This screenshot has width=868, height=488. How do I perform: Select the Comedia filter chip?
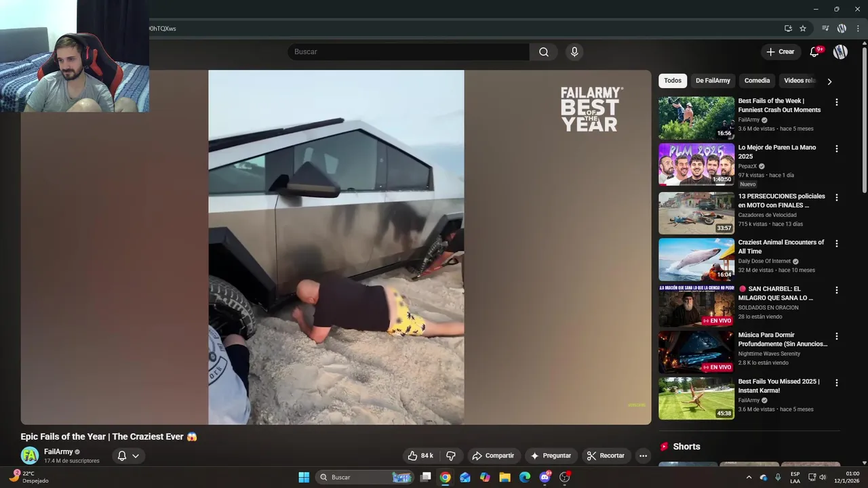pyautogui.click(x=757, y=81)
